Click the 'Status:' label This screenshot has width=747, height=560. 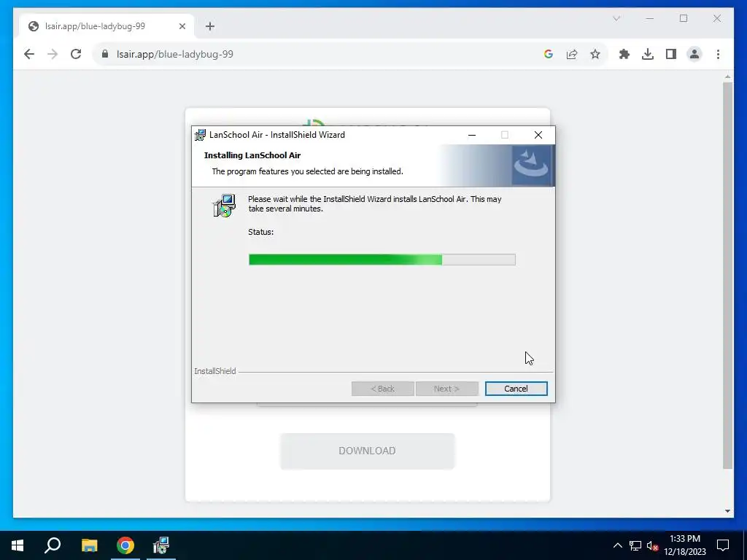coord(261,233)
